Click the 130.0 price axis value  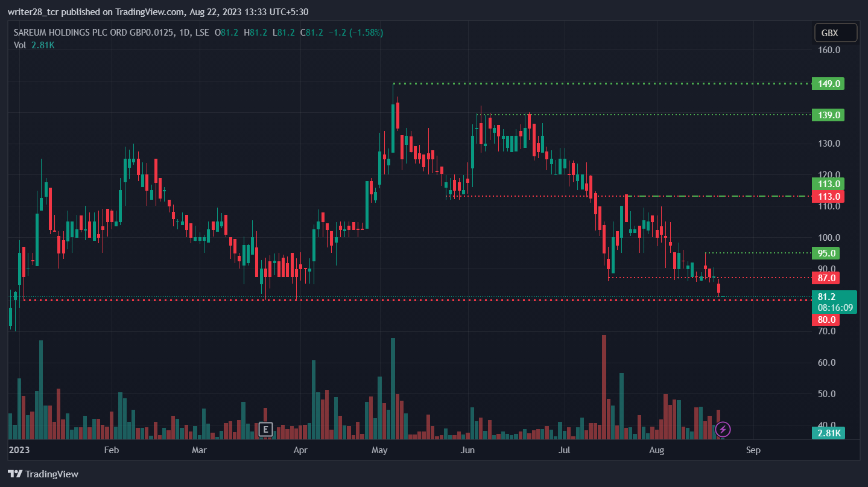[828, 144]
